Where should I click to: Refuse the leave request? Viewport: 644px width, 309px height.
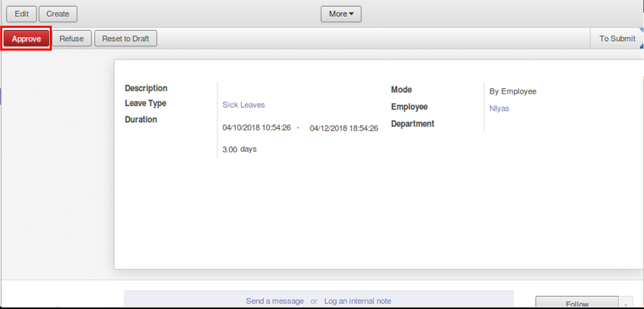pyautogui.click(x=72, y=39)
